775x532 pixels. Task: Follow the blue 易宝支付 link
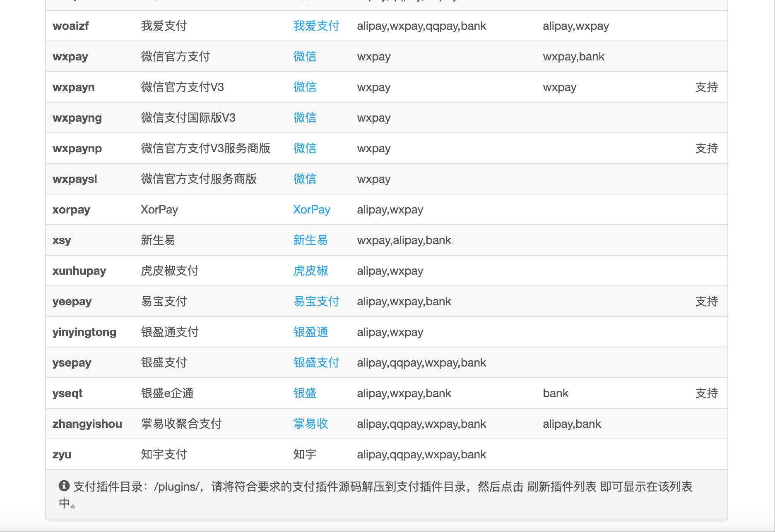coord(316,302)
